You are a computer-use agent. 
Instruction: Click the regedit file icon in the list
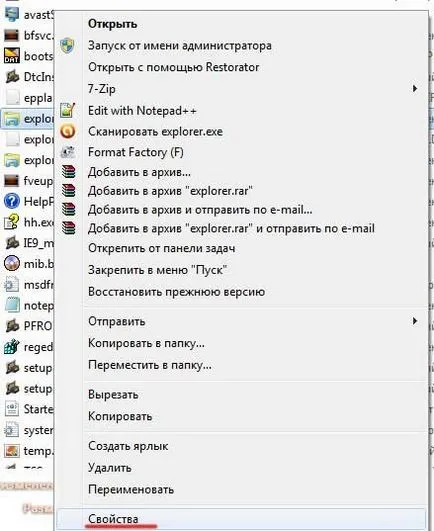[12, 346]
